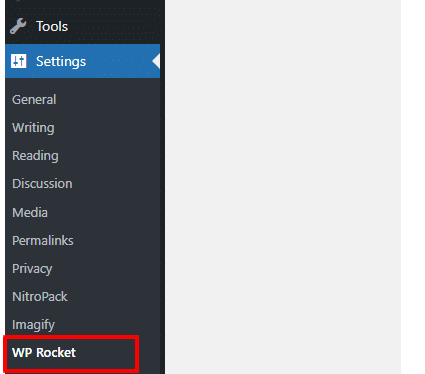Open Media settings submenu item
This screenshot has height=374, width=425.
pos(30,212)
